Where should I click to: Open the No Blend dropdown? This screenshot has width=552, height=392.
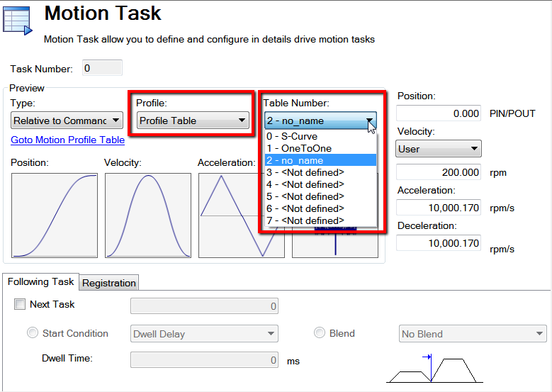(x=473, y=334)
